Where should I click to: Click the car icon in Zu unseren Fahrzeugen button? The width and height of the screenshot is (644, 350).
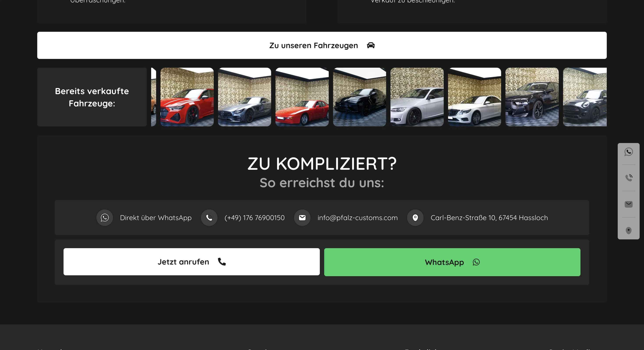click(x=371, y=45)
